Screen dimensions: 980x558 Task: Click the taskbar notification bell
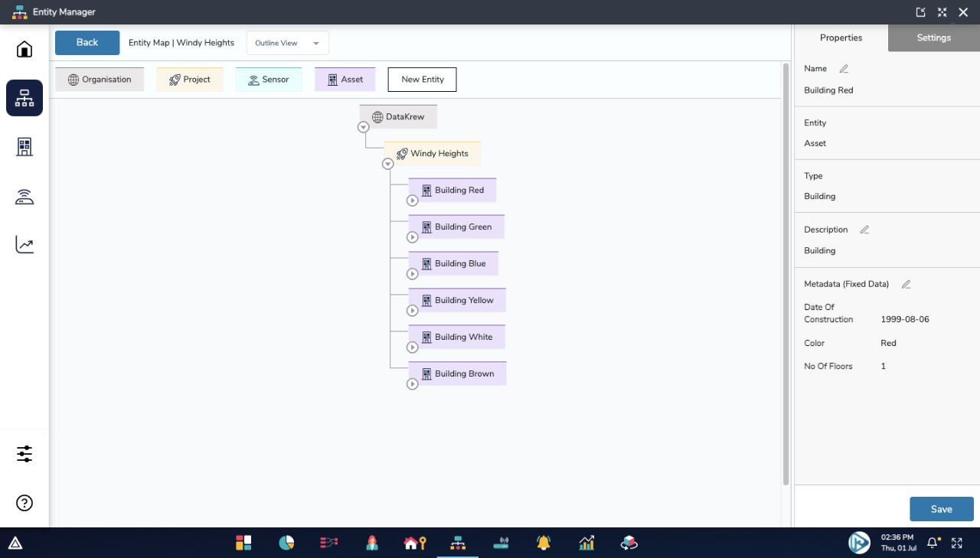pyautogui.click(x=933, y=543)
